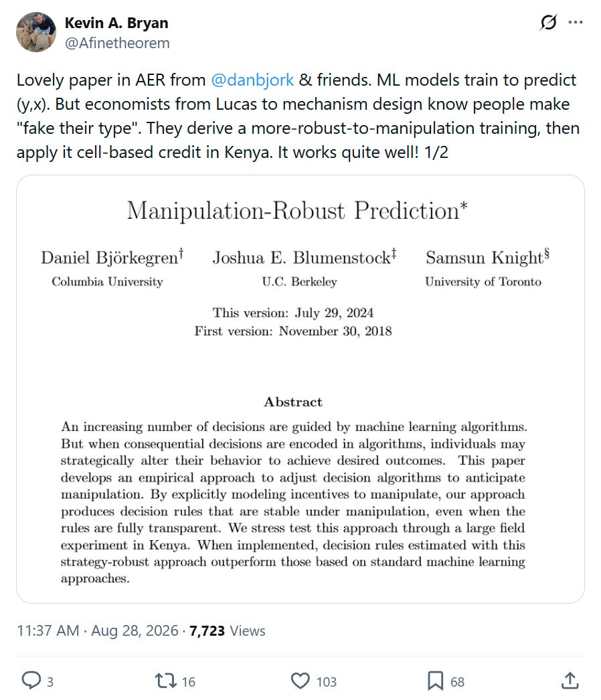
Task: Open the Manipulation-Robust Prediction paper image
Action: pos(300,389)
